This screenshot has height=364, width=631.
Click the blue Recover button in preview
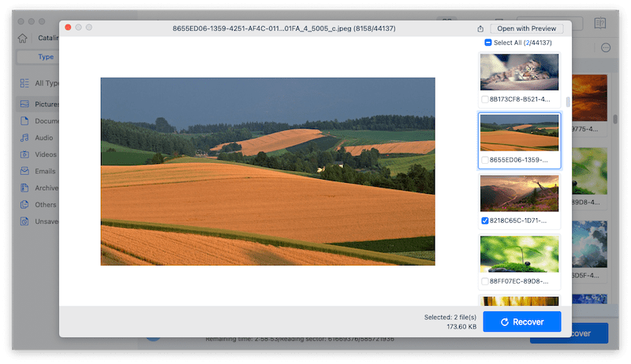(x=522, y=321)
